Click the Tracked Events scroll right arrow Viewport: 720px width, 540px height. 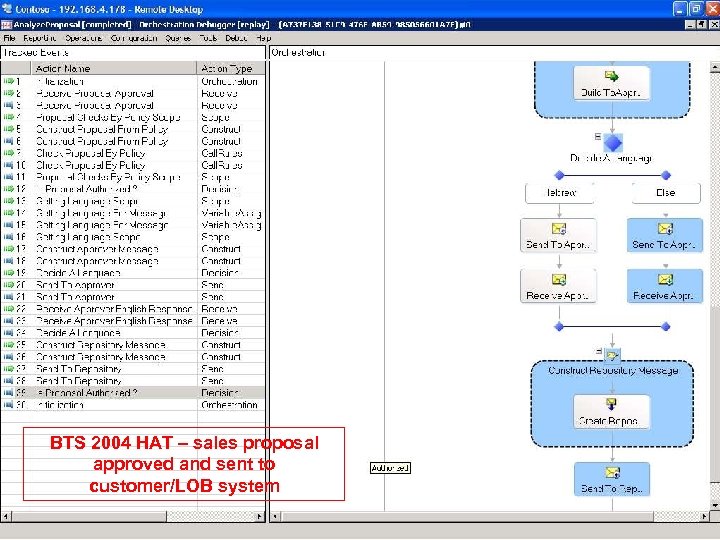(x=259, y=517)
